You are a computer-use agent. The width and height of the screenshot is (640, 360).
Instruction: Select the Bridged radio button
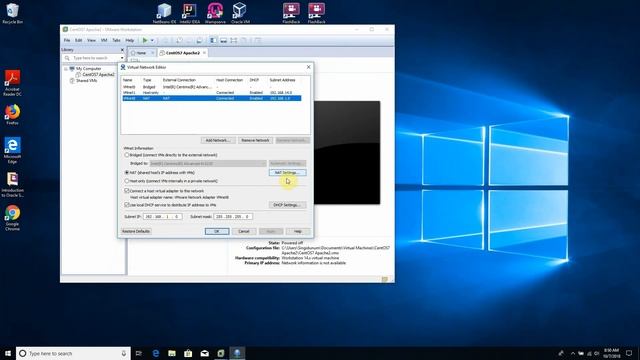coord(127,155)
